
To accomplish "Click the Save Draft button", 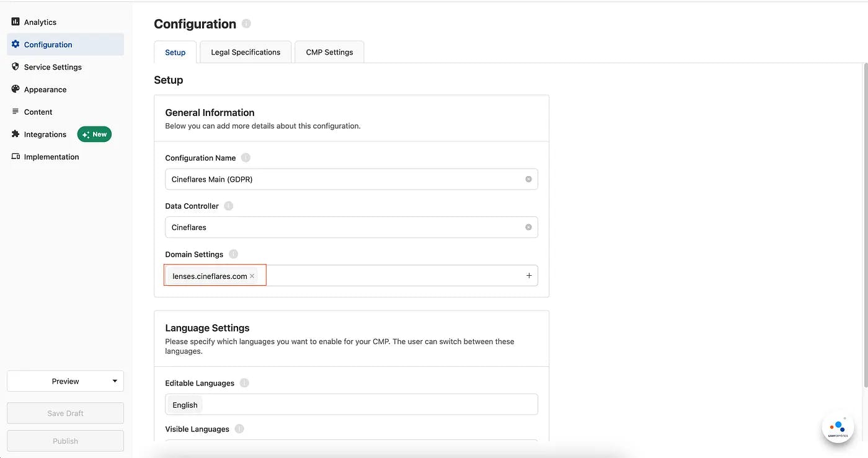I will [x=65, y=413].
